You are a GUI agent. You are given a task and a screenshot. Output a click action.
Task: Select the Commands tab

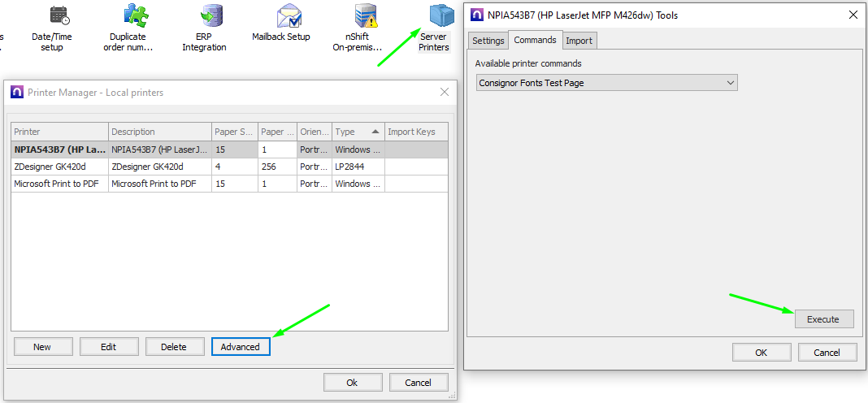[x=535, y=40]
